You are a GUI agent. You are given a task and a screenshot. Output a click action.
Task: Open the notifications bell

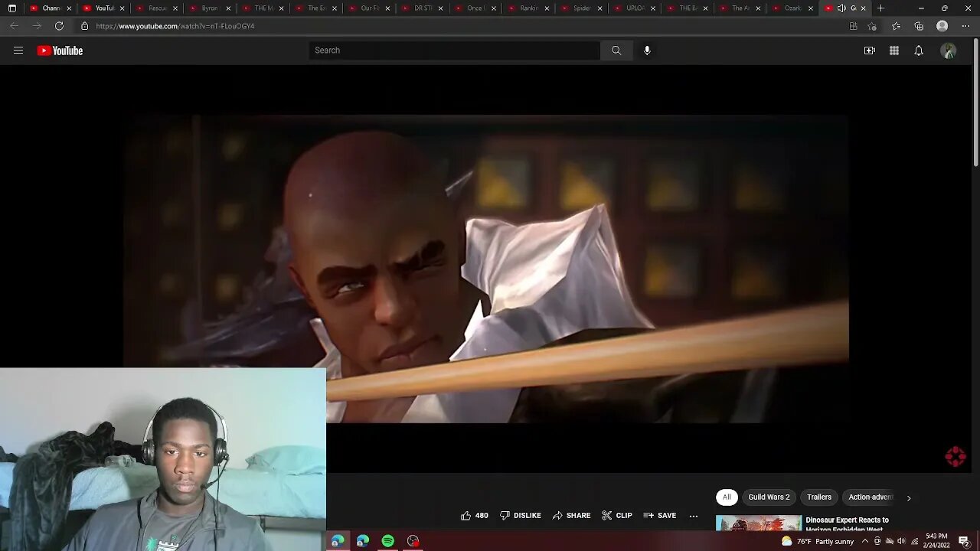tap(919, 51)
